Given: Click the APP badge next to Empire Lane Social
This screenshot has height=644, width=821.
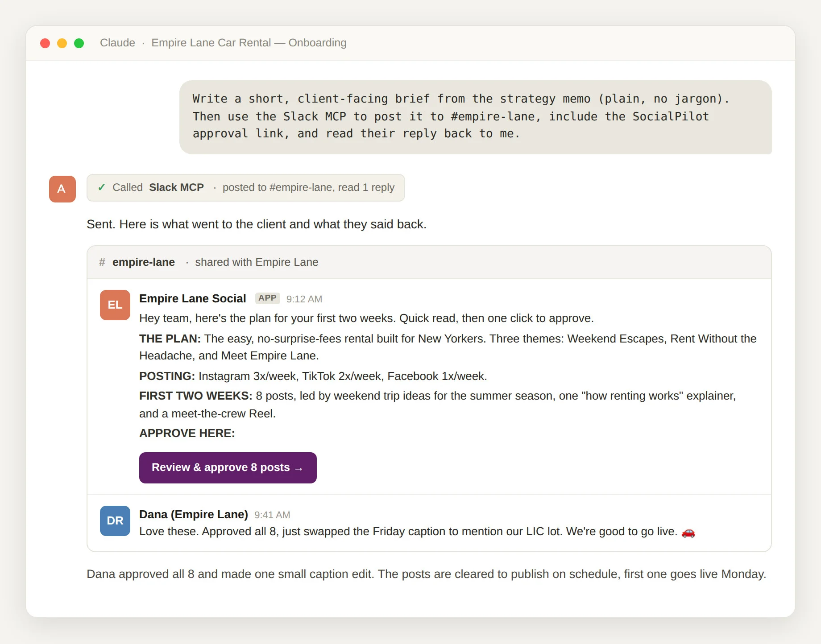Looking at the screenshot, I should click(x=268, y=298).
